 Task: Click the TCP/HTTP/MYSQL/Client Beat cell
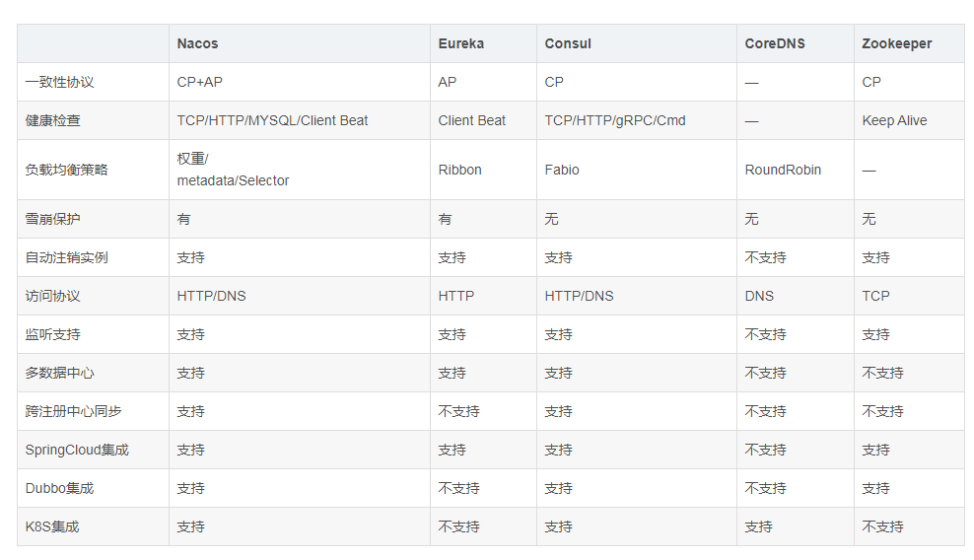(272, 120)
